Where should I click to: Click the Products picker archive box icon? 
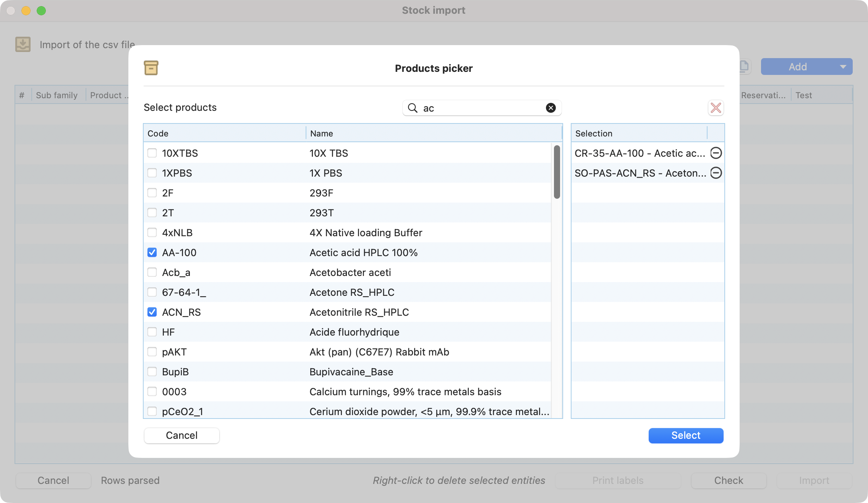click(x=151, y=68)
